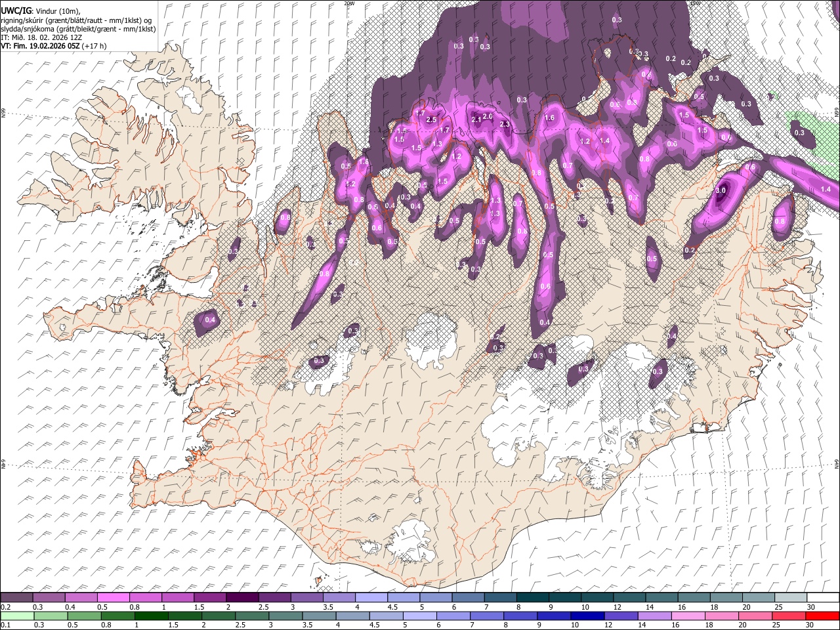840x630 pixels.
Task: Click the "15W" longitude label
Action: tap(695, 3)
